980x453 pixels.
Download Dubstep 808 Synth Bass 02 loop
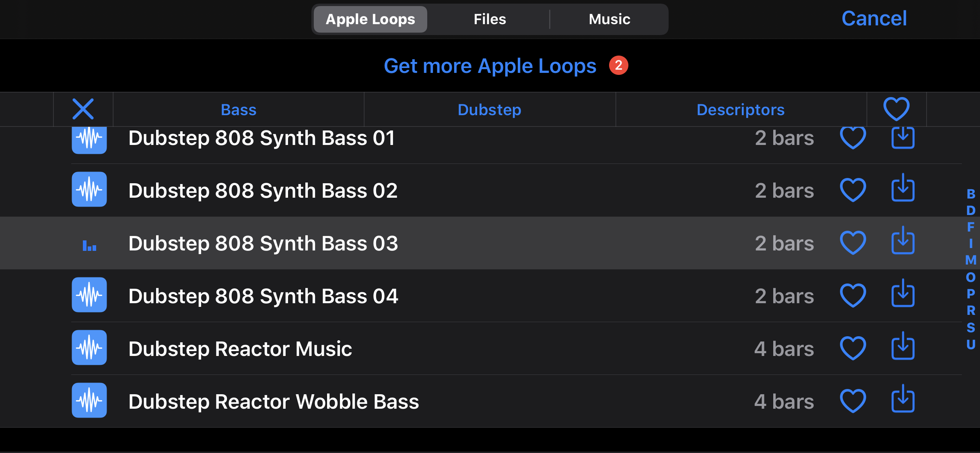(x=903, y=189)
